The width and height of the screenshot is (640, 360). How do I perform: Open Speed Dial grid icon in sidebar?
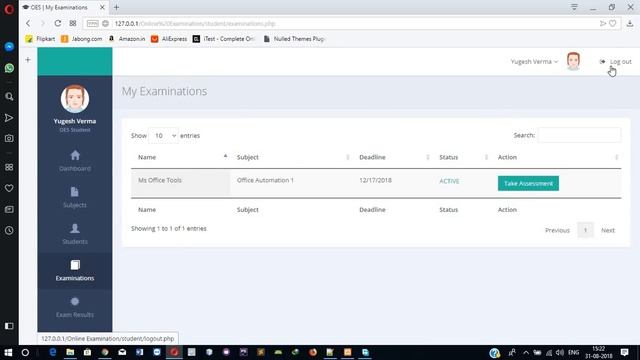[9, 167]
